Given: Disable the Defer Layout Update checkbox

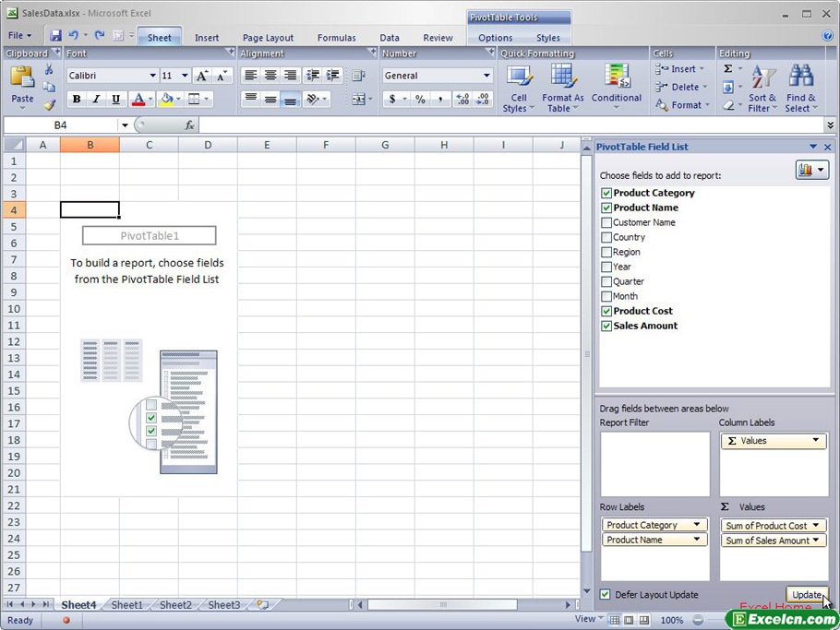Looking at the screenshot, I should [606, 595].
